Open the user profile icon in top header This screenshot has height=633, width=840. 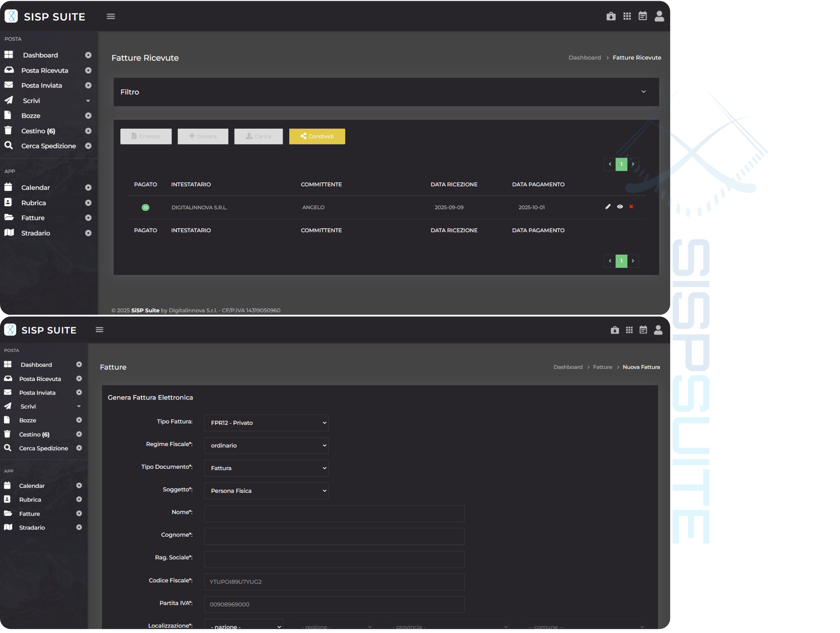(x=659, y=16)
